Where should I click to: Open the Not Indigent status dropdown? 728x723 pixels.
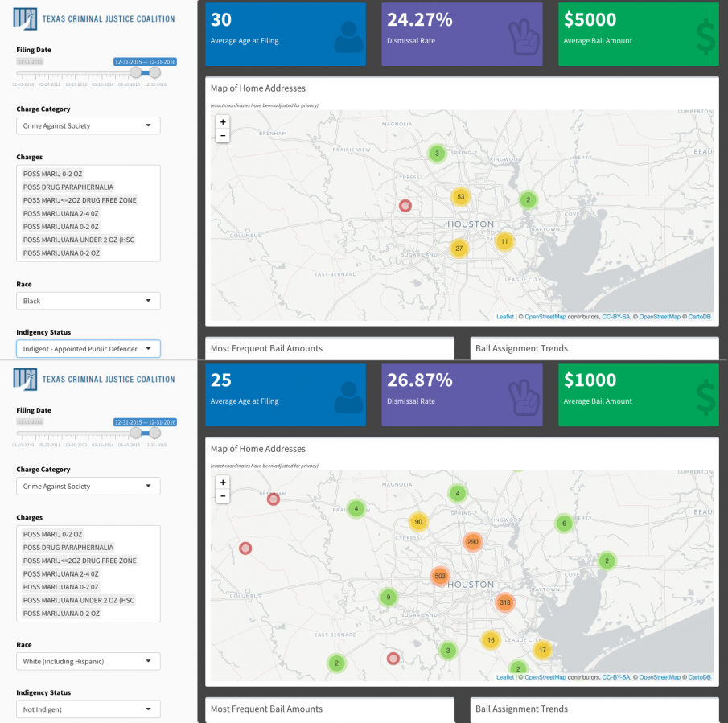[88, 709]
